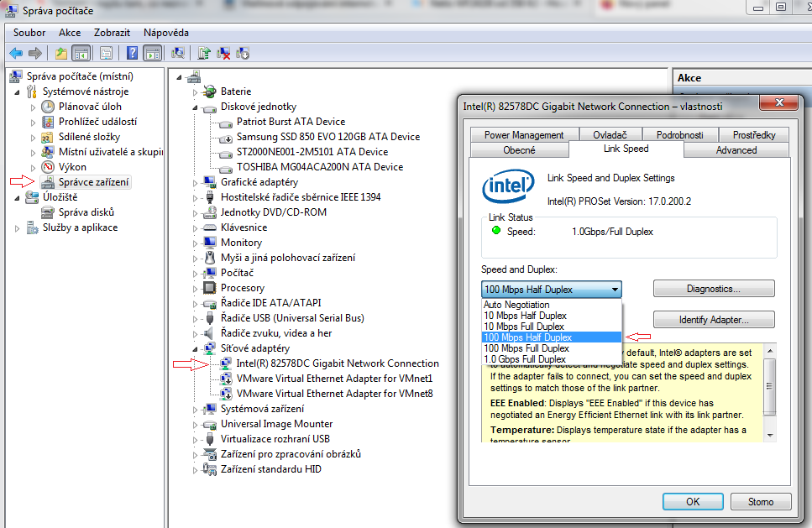Expand the Procesory tree node
The image size is (812, 528).
pos(196,288)
